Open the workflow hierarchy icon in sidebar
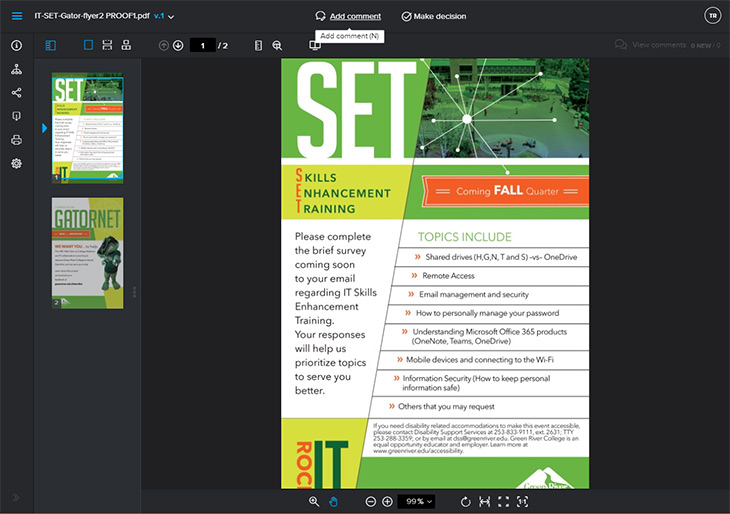This screenshot has width=730, height=514. pyautogui.click(x=16, y=69)
